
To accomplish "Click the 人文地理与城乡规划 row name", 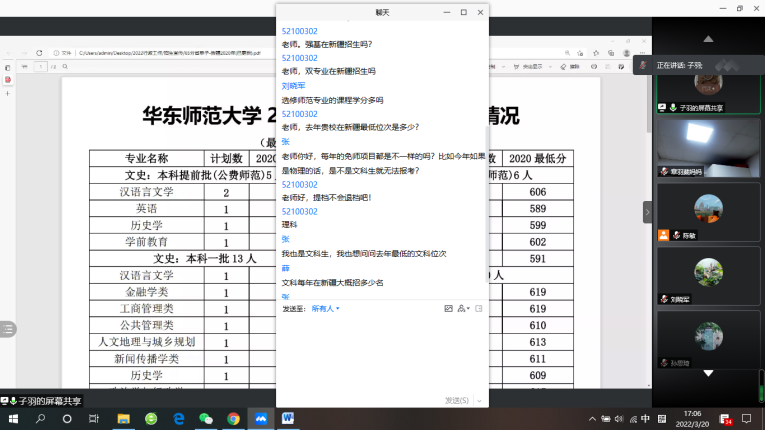I will (x=147, y=342).
